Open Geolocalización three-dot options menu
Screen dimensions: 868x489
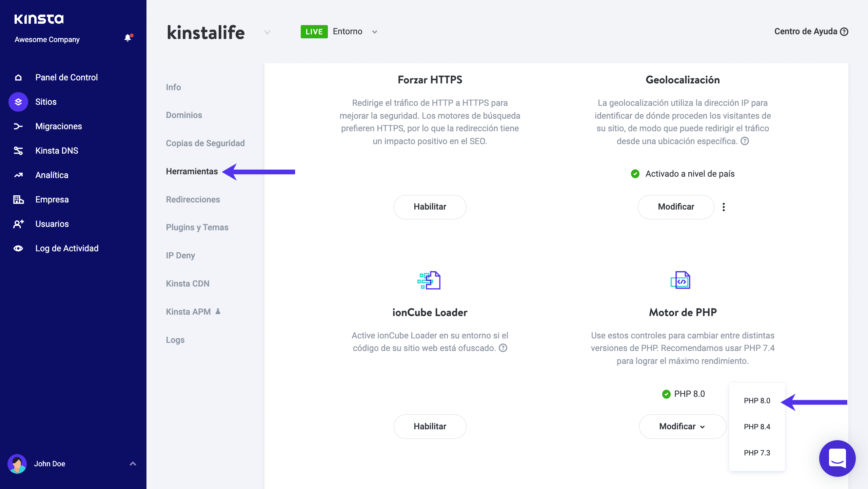pos(724,207)
